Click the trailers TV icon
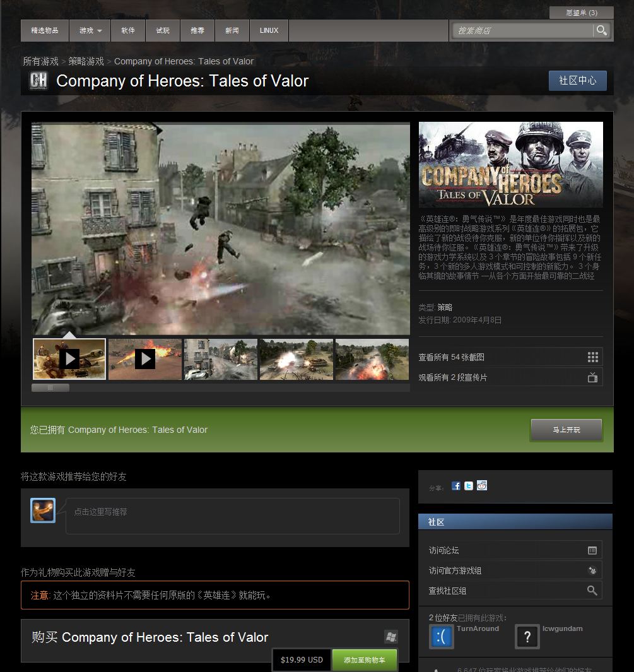This screenshot has width=634, height=672. (x=593, y=377)
